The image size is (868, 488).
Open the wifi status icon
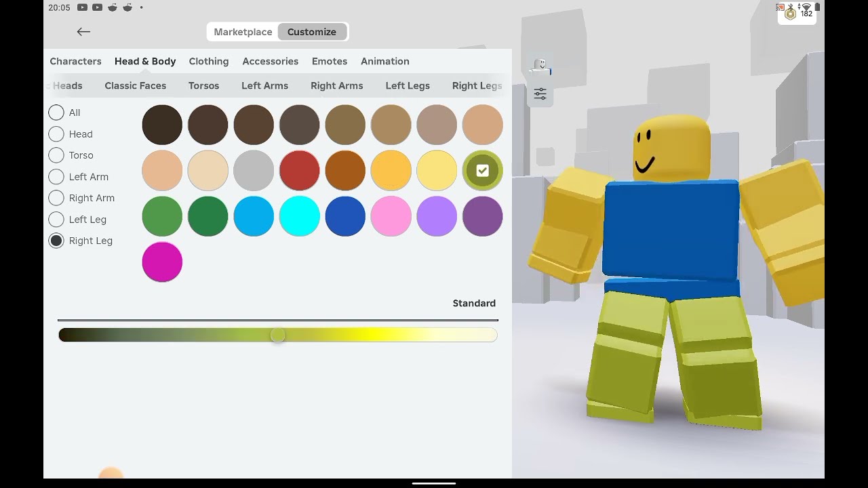point(806,7)
